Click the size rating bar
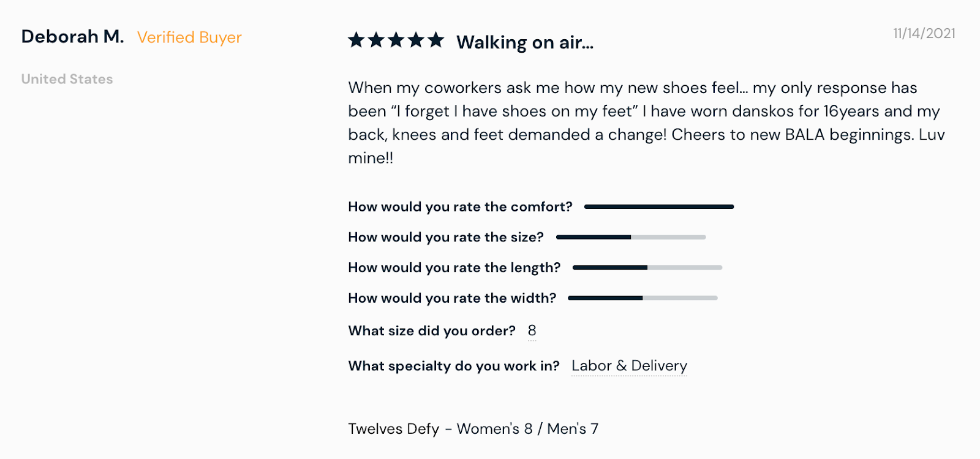This screenshot has width=980, height=459. pyautogui.click(x=631, y=237)
